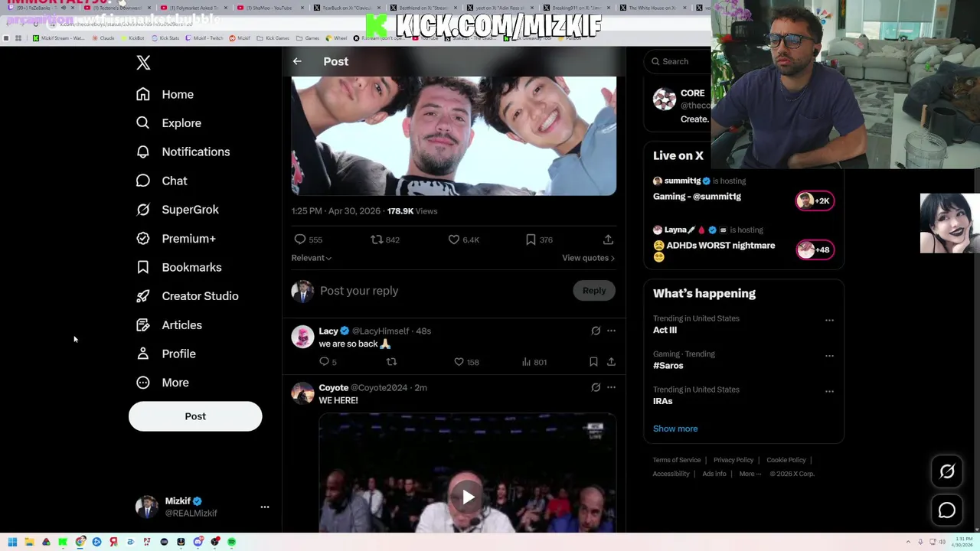Click the Spotify taskbar icon

pos(231,542)
